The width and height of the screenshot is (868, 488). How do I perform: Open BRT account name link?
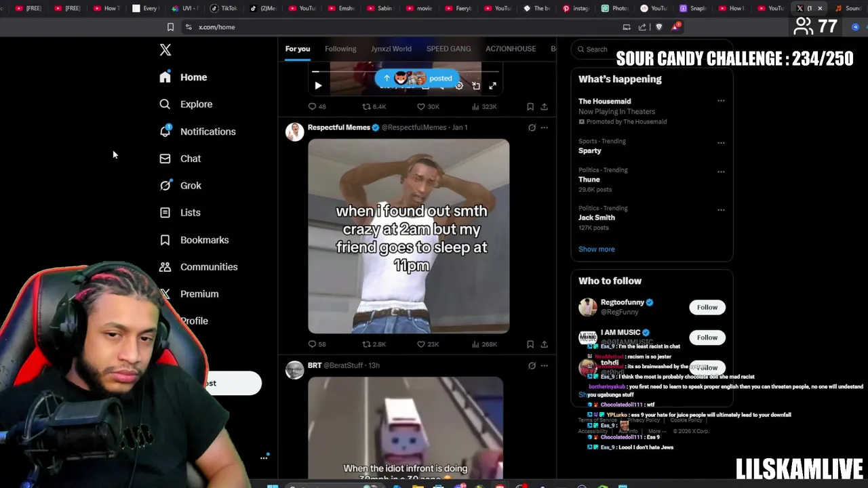point(315,365)
